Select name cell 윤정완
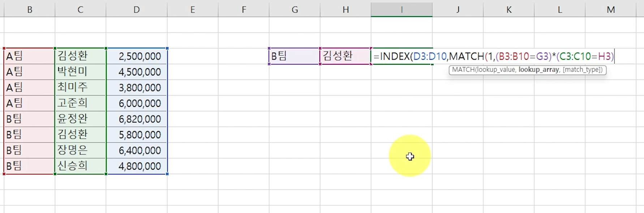Viewport: 644px width, 213px height. 81,119
